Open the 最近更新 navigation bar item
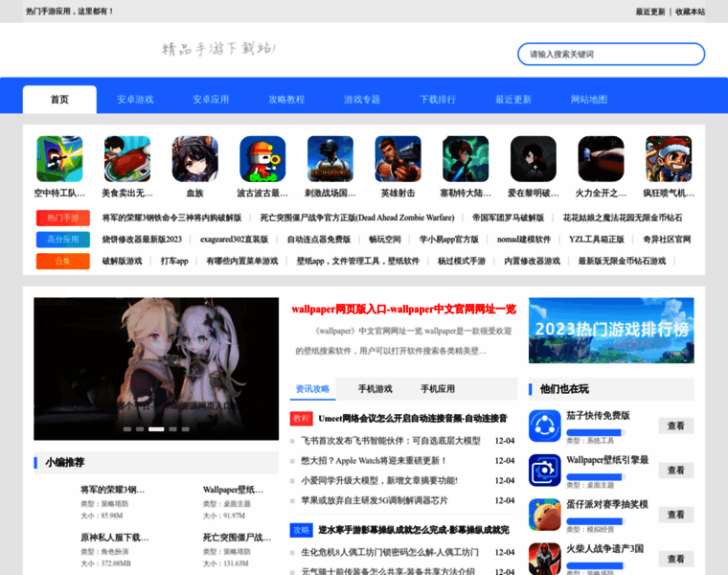The width and height of the screenshot is (728, 575). tap(513, 100)
